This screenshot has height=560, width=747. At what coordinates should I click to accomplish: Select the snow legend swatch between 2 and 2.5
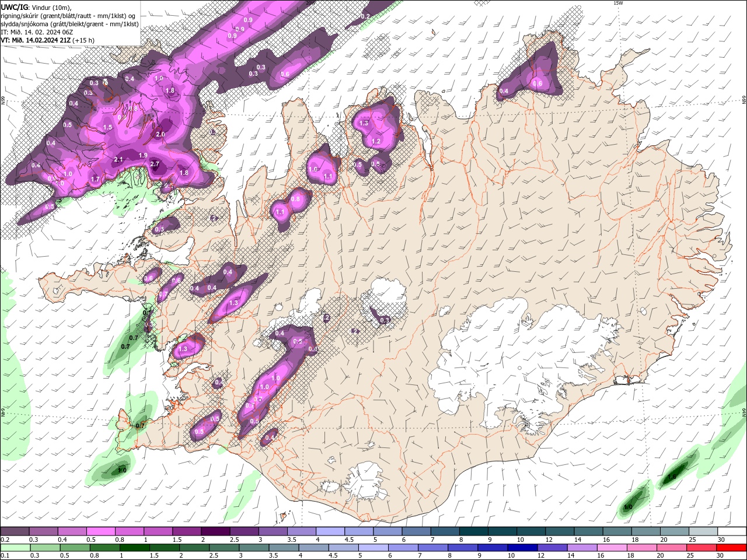click(215, 531)
